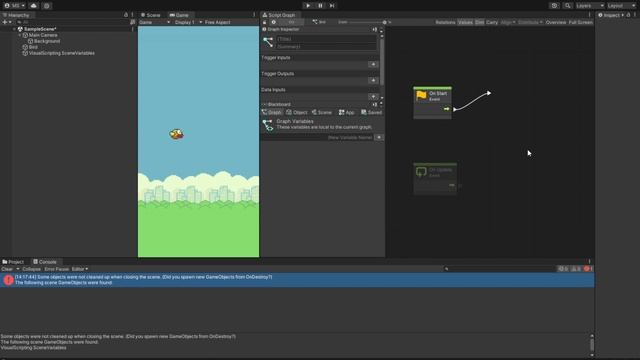Viewport: 640px width, 360px height.
Task: Toggle the Hierarchy panel lock icon
Action: (126, 15)
